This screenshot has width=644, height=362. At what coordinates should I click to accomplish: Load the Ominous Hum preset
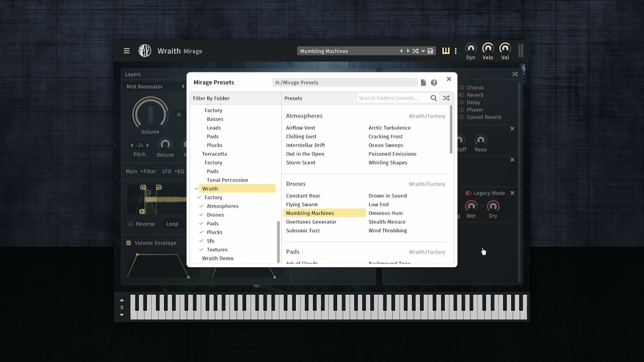click(x=385, y=213)
